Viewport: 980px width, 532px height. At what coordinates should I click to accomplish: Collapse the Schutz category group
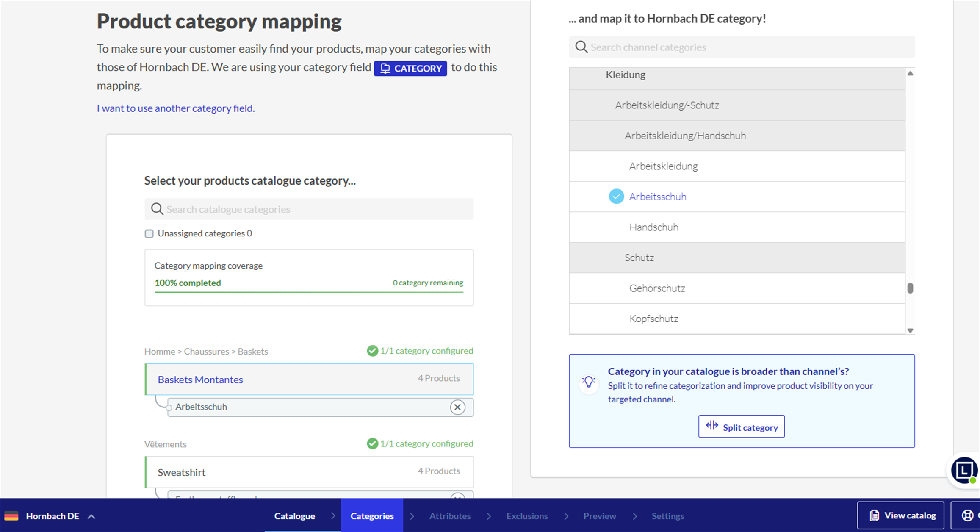(x=639, y=258)
